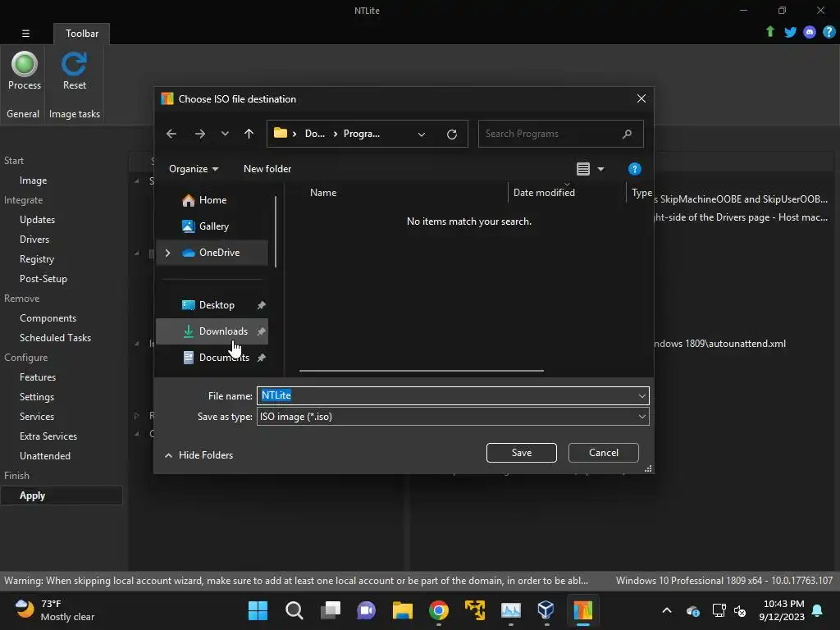Open Windows Start menu

point(258,610)
